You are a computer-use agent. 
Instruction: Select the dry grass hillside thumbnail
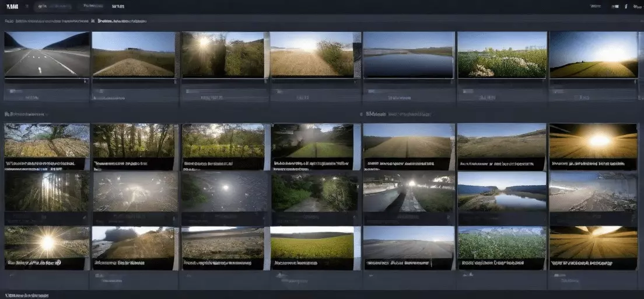tap(502, 141)
